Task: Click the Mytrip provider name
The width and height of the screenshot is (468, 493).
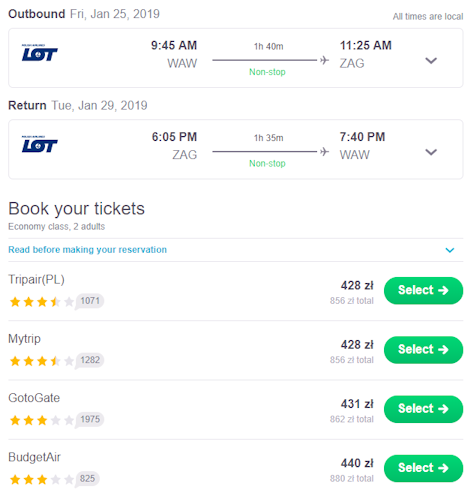Action: tap(24, 339)
